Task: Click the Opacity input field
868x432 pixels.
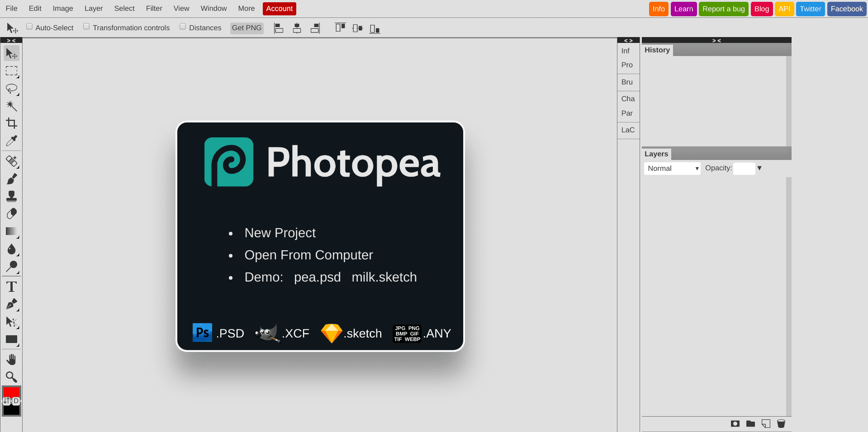Action: (x=744, y=169)
